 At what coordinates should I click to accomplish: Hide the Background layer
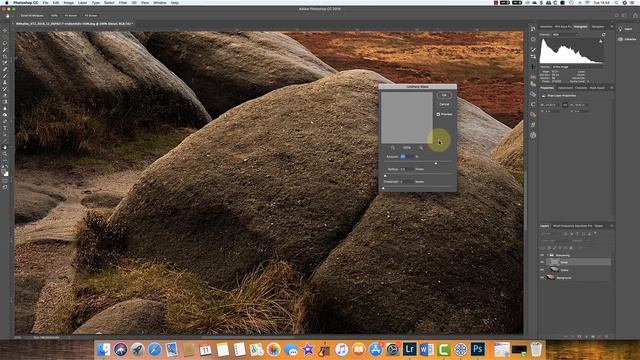542,278
